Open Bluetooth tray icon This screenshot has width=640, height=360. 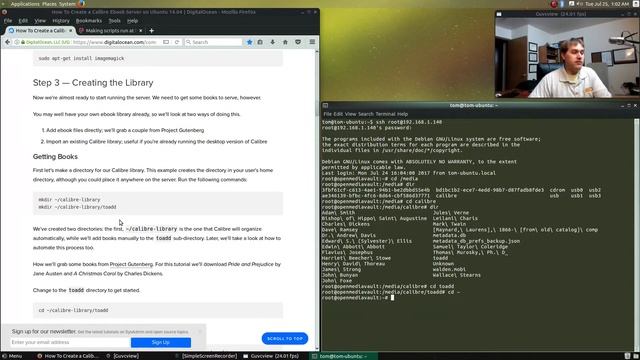562,4
